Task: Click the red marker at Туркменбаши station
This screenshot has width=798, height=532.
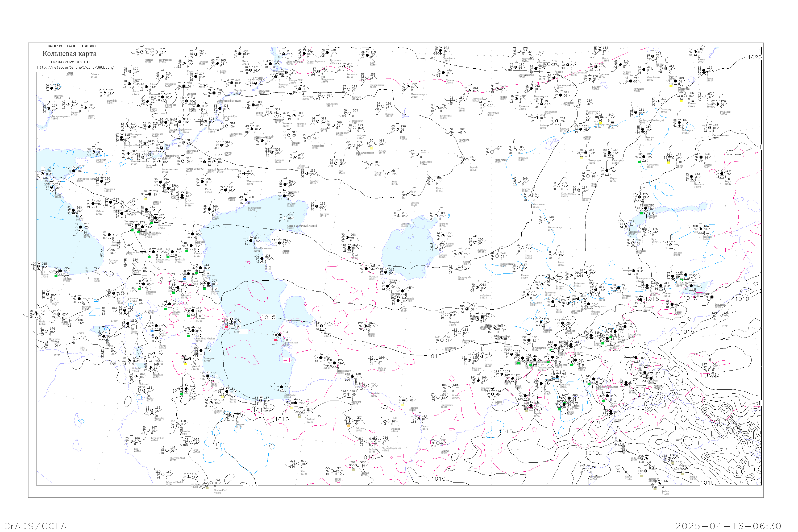Action: pos(275,339)
